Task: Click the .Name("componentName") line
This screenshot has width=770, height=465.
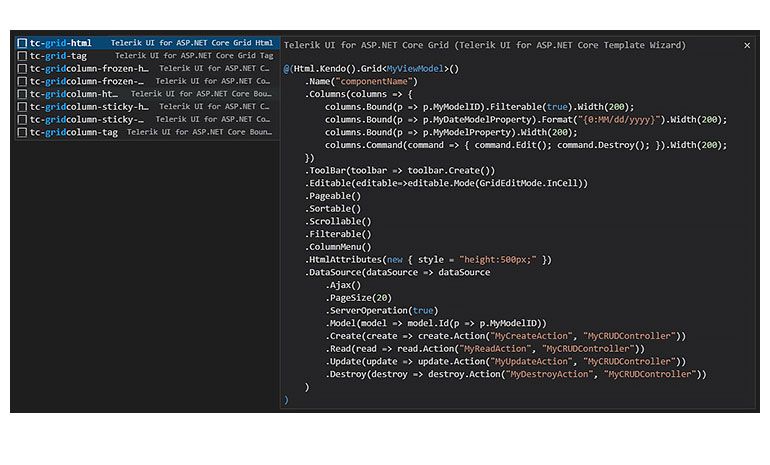Action: point(361,82)
